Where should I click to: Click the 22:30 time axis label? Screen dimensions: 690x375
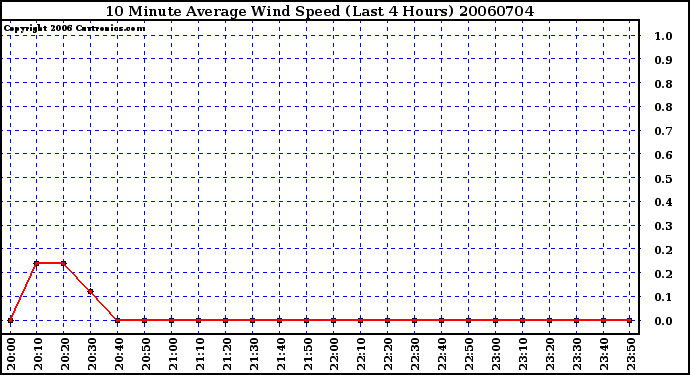click(x=415, y=354)
